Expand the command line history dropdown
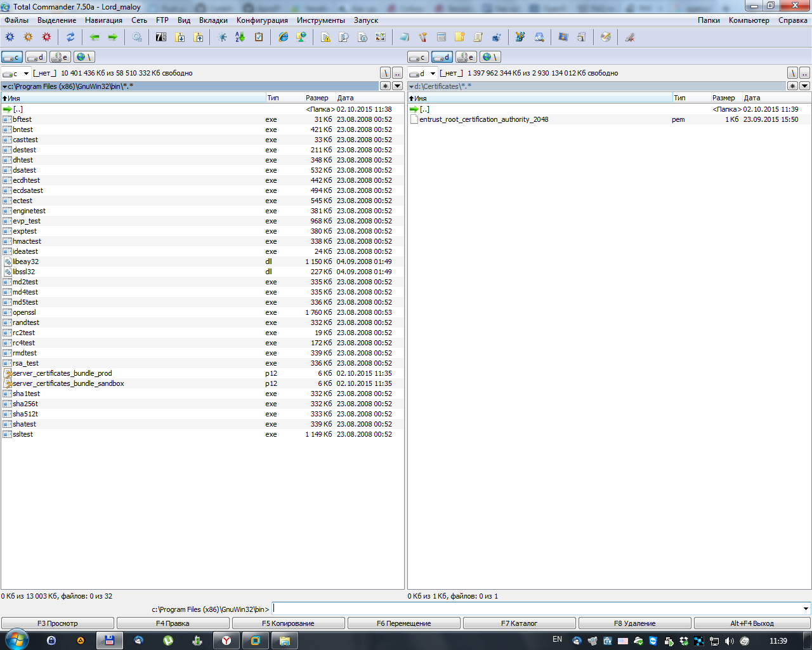Viewport: 812px width, 650px height. [x=806, y=609]
